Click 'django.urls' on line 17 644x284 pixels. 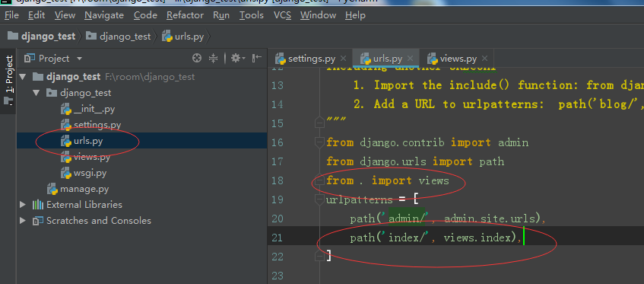pos(393,161)
